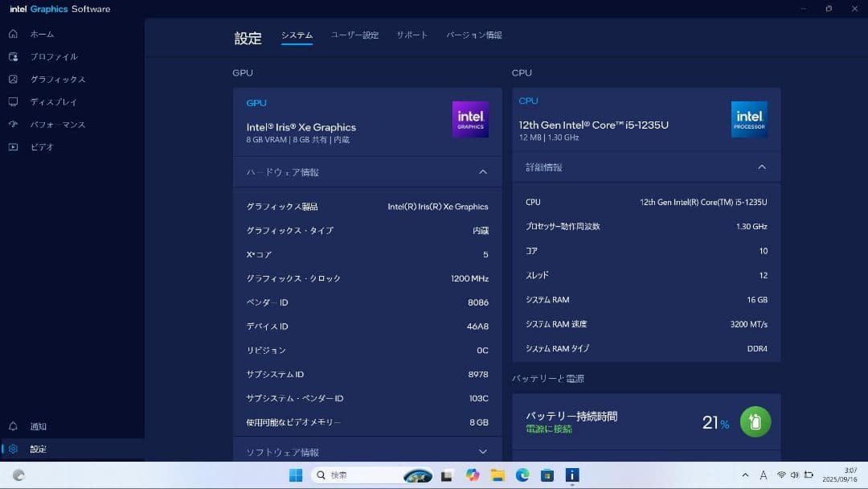Click the 設定 (Settings) gear icon
868x489 pixels.
click(x=13, y=449)
